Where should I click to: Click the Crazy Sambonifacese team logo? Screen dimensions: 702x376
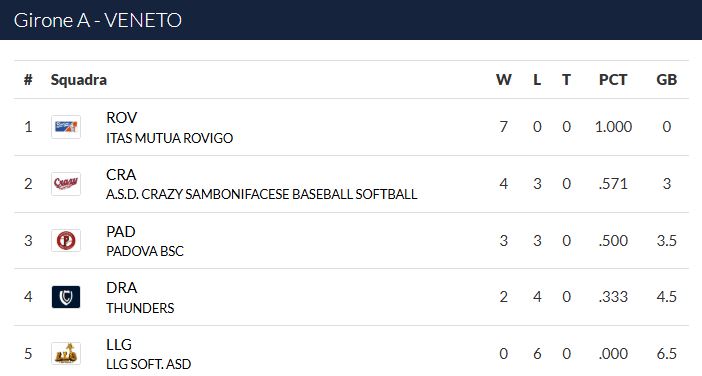[66, 184]
